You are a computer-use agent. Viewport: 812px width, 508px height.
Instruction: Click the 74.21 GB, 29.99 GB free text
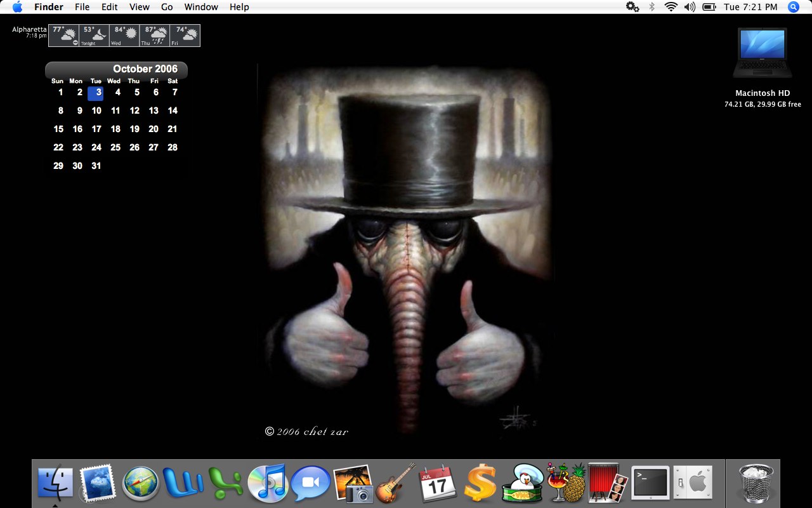763,104
